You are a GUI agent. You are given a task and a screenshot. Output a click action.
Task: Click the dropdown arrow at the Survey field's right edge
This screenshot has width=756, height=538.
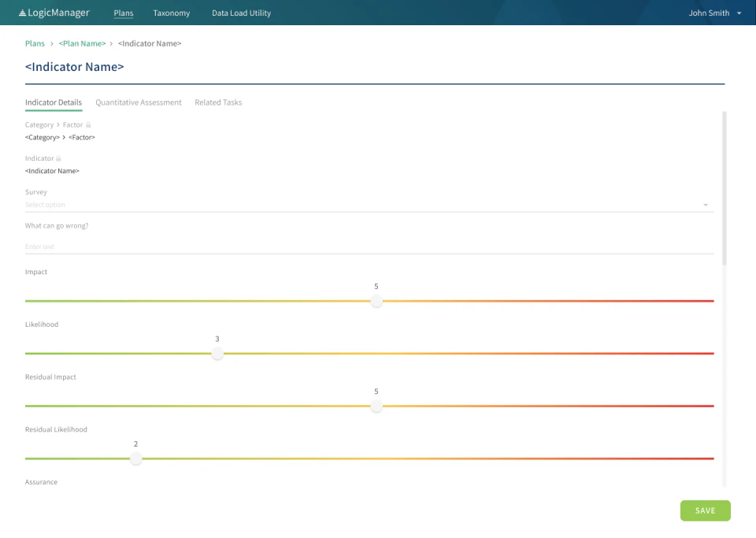click(706, 204)
